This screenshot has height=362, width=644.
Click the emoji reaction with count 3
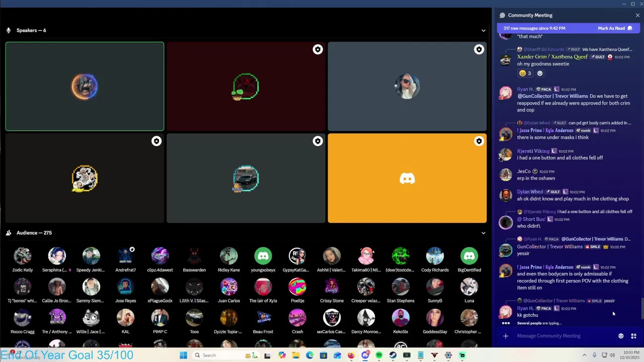point(525,73)
